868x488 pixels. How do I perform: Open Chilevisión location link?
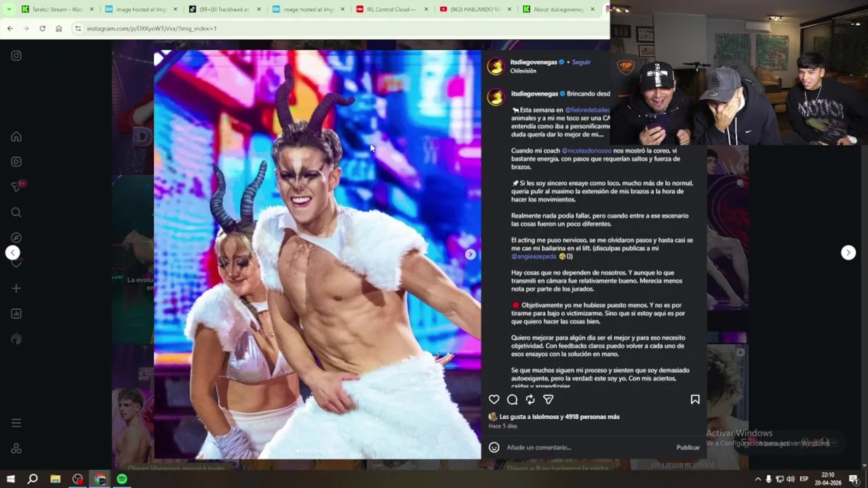coord(524,71)
